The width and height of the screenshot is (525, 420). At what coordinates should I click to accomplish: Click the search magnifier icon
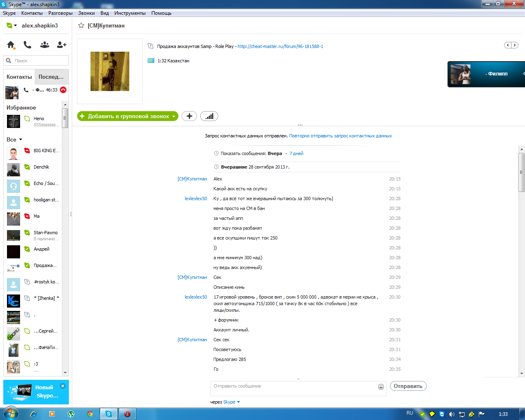tap(9, 61)
